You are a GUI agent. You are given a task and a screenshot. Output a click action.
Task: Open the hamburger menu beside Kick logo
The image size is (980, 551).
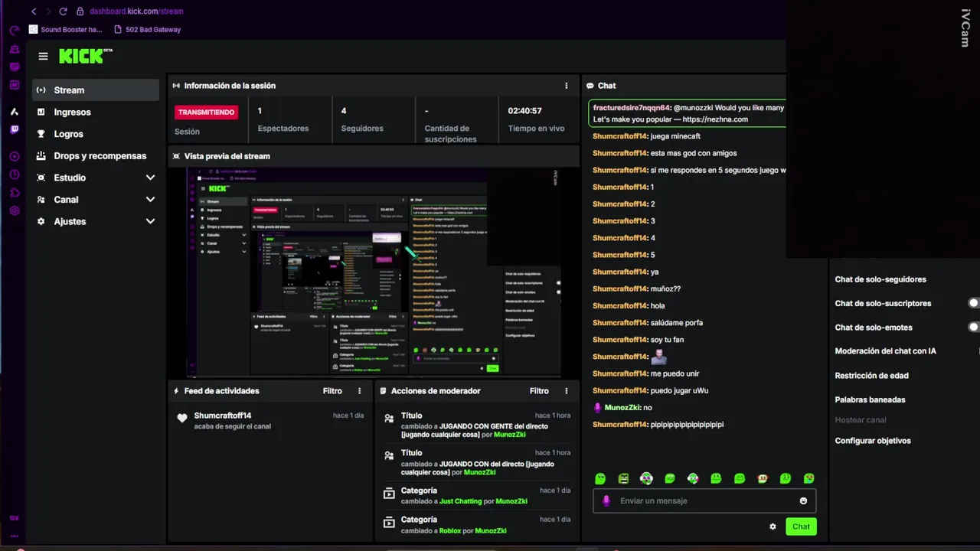tap(43, 56)
